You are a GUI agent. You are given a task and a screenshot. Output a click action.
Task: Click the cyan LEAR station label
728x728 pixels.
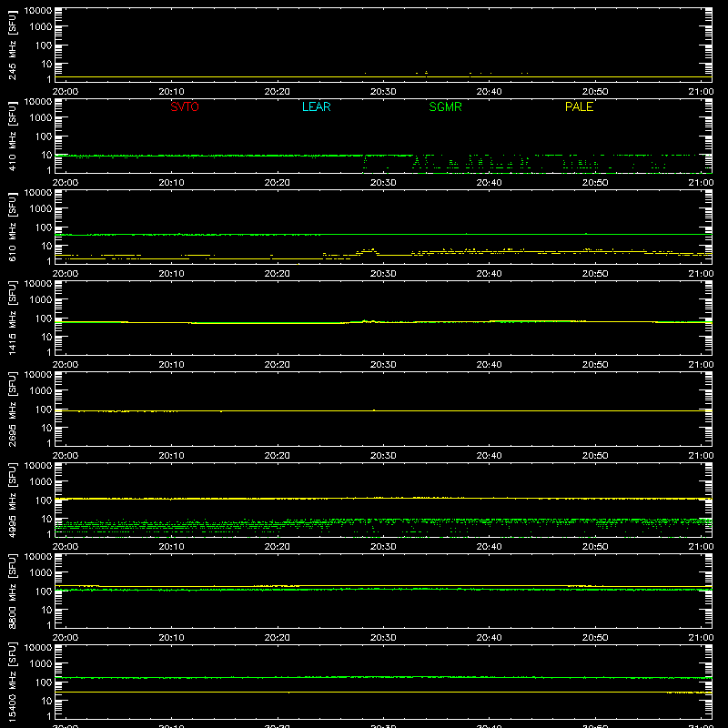[x=316, y=106]
